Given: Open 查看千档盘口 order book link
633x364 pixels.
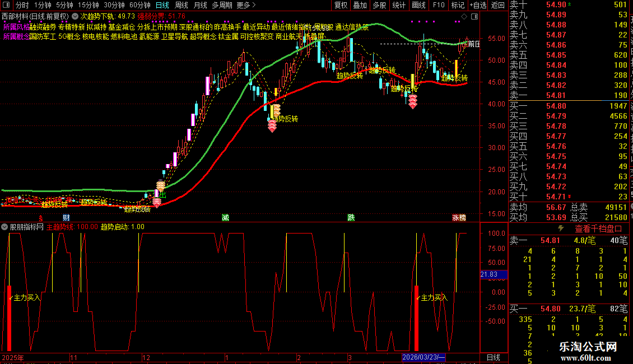Looking at the screenshot, I should click(x=598, y=229).
